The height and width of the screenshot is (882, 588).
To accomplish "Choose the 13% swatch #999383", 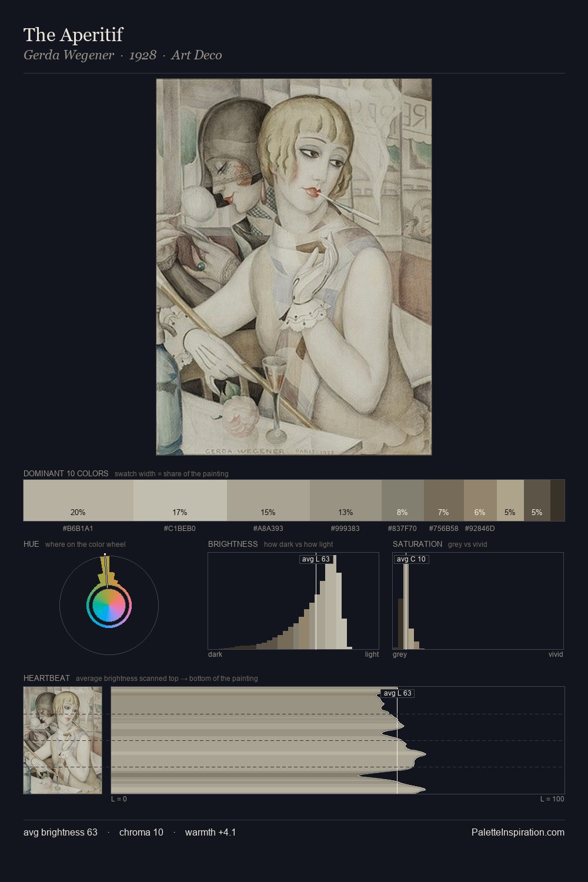I will [x=346, y=500].
